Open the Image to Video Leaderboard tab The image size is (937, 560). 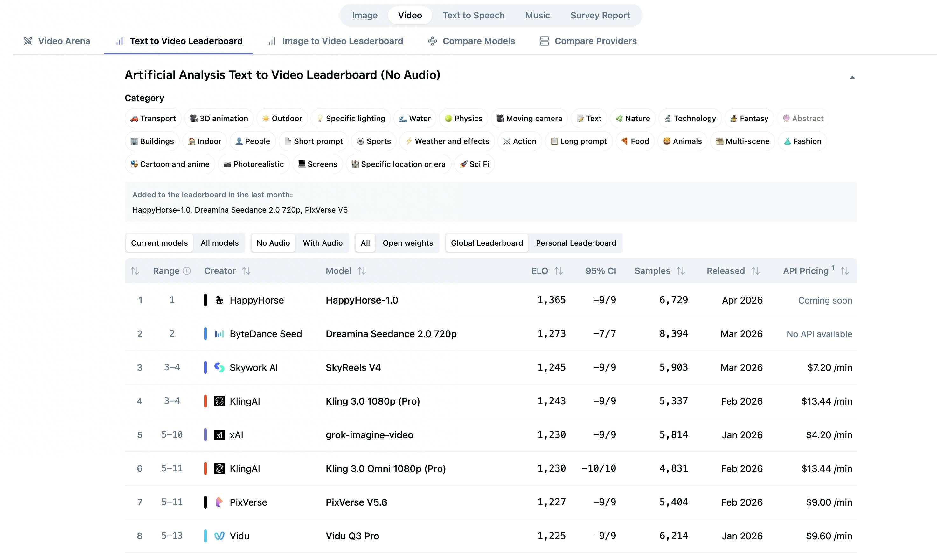[342, 41]
